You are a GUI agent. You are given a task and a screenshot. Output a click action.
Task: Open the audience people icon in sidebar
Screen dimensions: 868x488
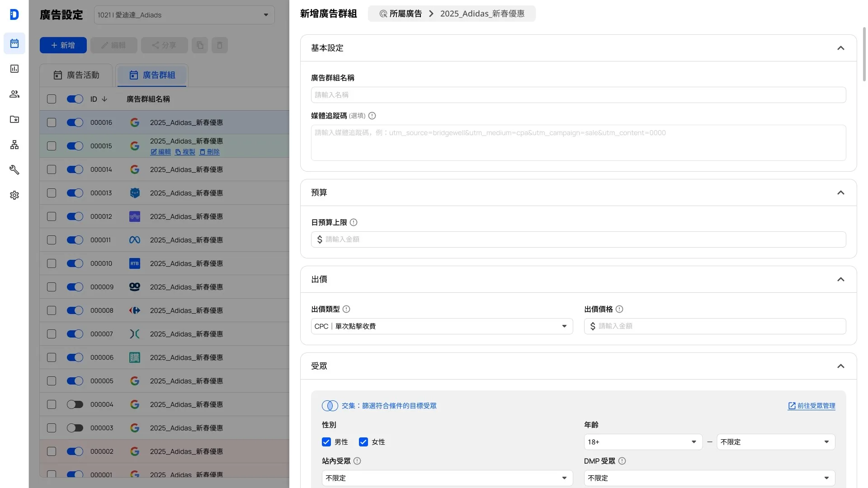point(14,94)
